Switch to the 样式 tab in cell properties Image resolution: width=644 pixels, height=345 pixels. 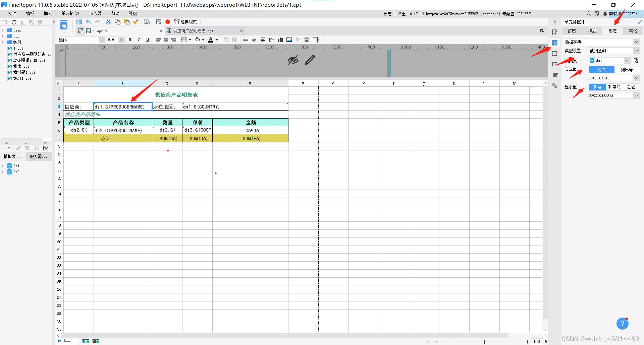point(592,31)
